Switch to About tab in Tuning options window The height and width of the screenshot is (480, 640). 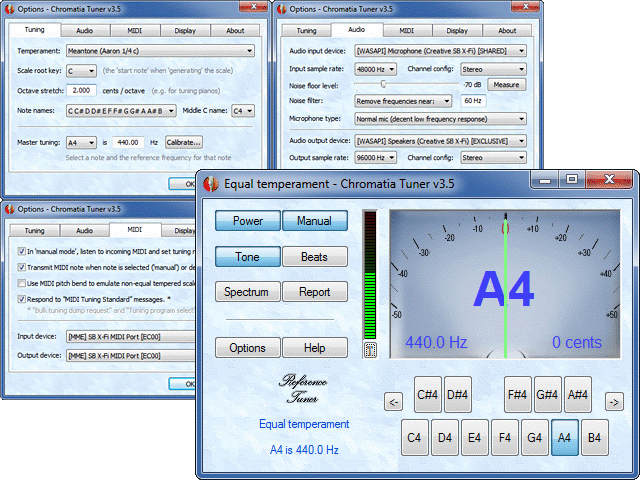(x=236, y=31)
